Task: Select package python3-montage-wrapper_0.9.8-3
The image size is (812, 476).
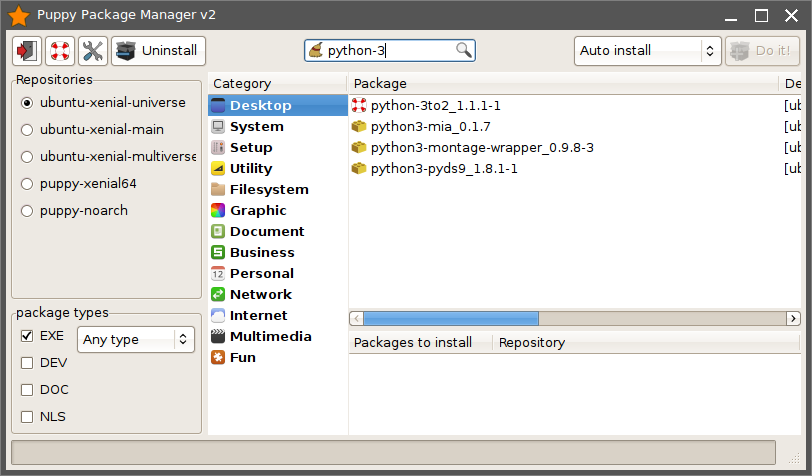Action: click(575, 148)
